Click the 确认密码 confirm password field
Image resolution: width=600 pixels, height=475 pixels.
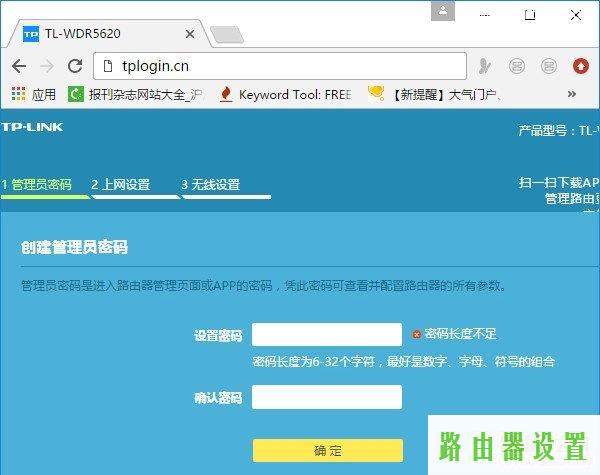pyautogui.click(x=327, y=397)
